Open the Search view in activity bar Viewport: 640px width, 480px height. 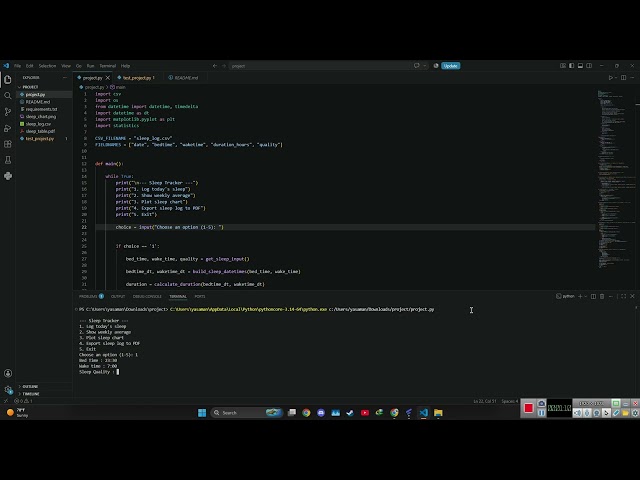click(x=8, y=96)
